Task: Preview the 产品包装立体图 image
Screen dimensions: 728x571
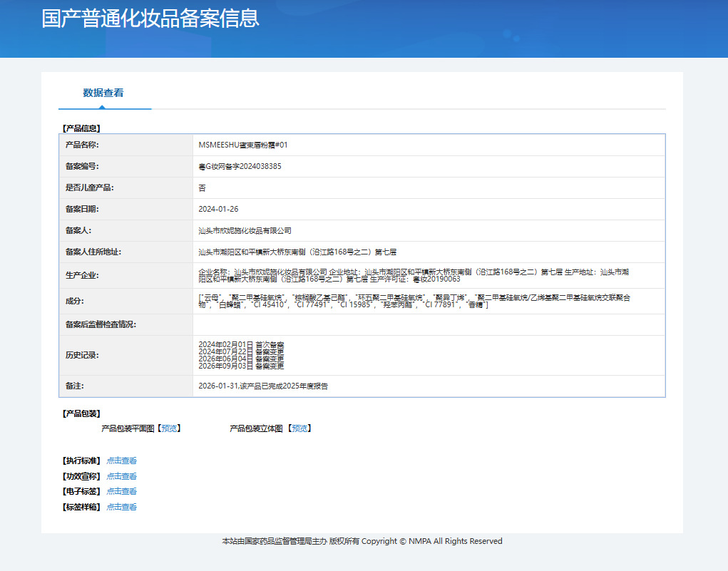Action: (299, 428)
